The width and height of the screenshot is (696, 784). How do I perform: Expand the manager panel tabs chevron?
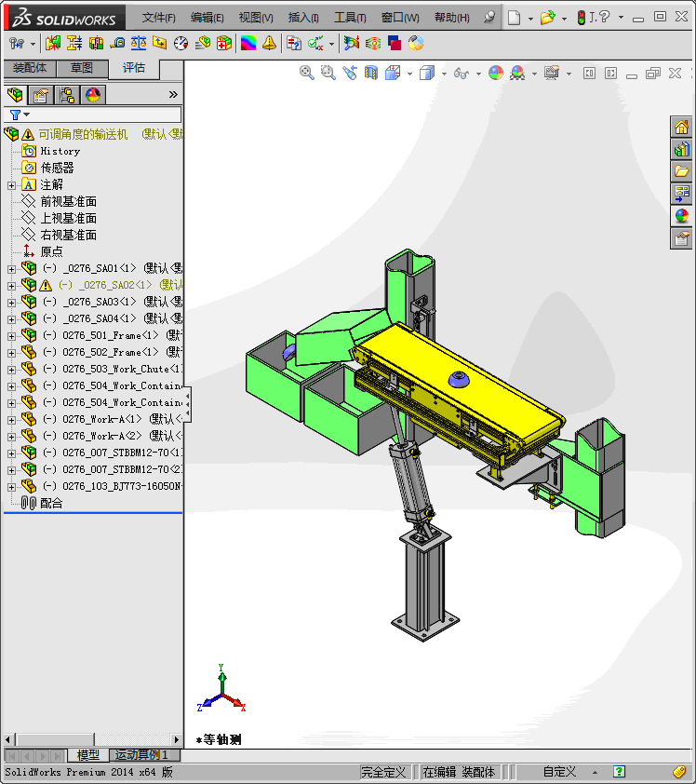[173, 94]
